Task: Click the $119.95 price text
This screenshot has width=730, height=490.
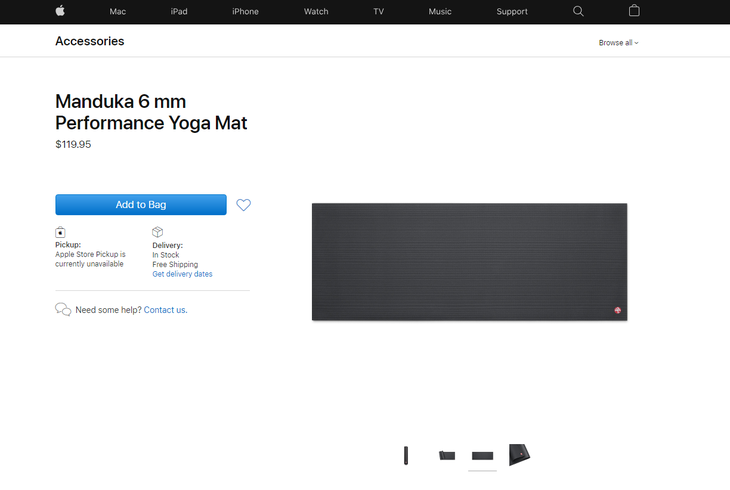Action: [x=73, y=144]
